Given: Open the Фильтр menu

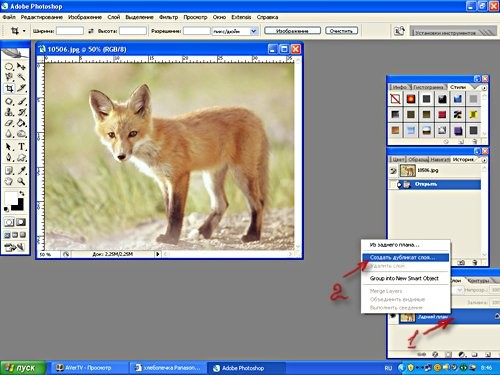Looking at the screenshot, I should tap(168, 17).
